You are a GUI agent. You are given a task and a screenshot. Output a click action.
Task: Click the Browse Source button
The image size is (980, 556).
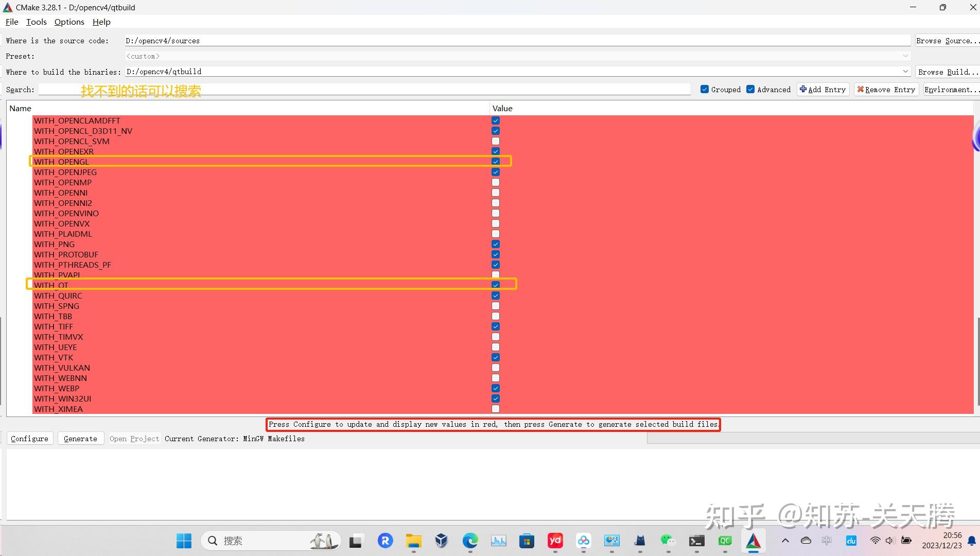coord(948,40)
